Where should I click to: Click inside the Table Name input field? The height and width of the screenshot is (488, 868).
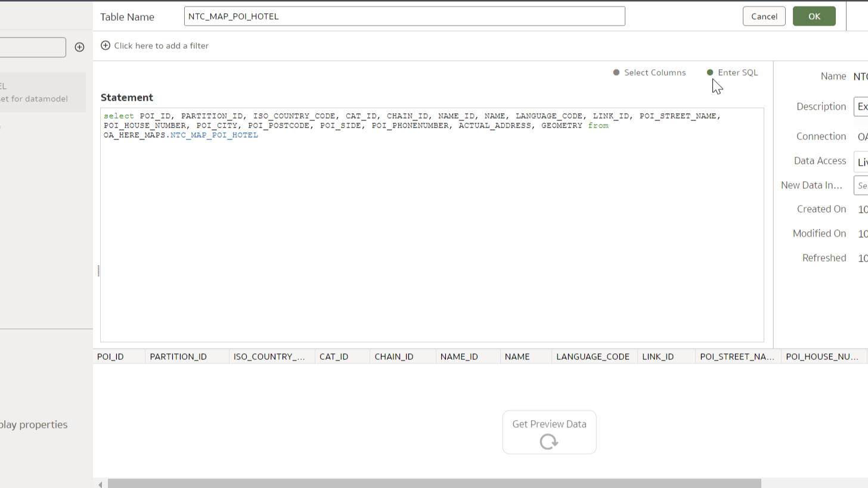(x=405, y=16)
